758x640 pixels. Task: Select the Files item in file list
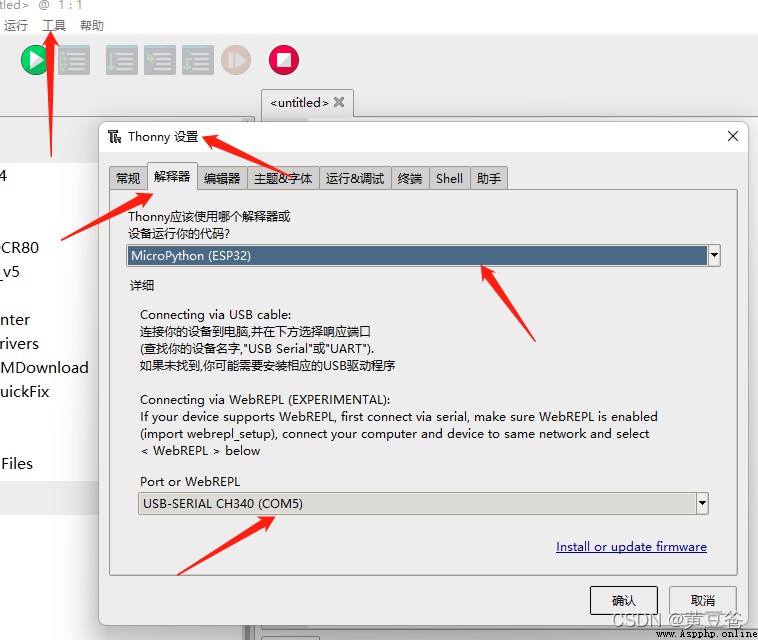[x=17, y=464]
